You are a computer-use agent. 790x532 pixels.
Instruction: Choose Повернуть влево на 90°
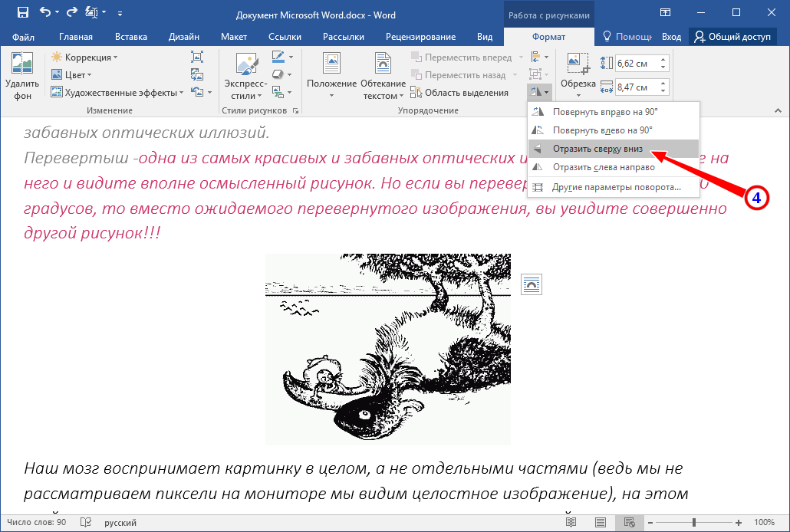[614, 130]
